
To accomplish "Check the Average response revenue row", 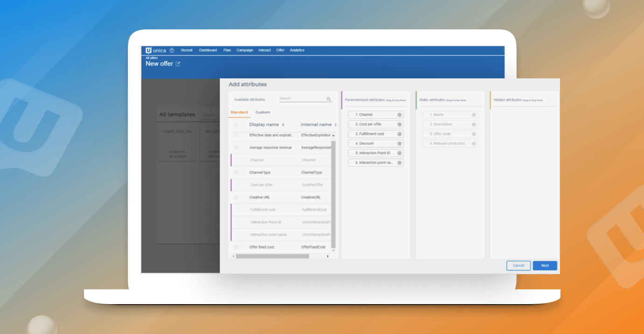I will click(x=236, y=147).
